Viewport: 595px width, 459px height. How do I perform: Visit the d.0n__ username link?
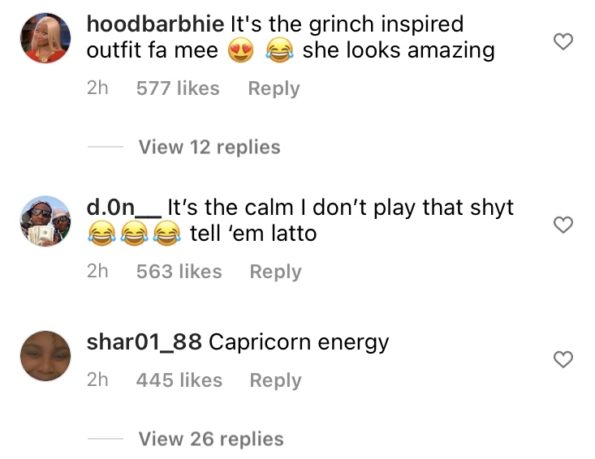(x=124, y=207)
